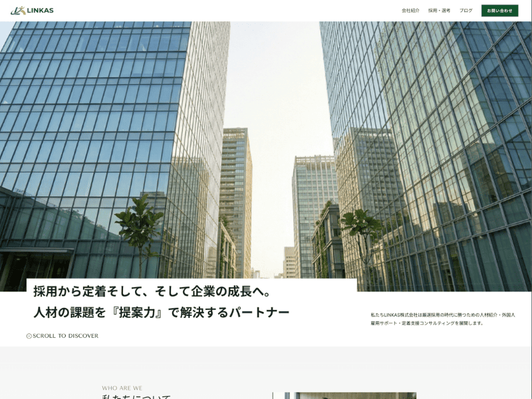Viewport: 532px width, 399px height.
Task: Click the headline line 人材の課題を『提案力』で解決
Action: [162, 312]
